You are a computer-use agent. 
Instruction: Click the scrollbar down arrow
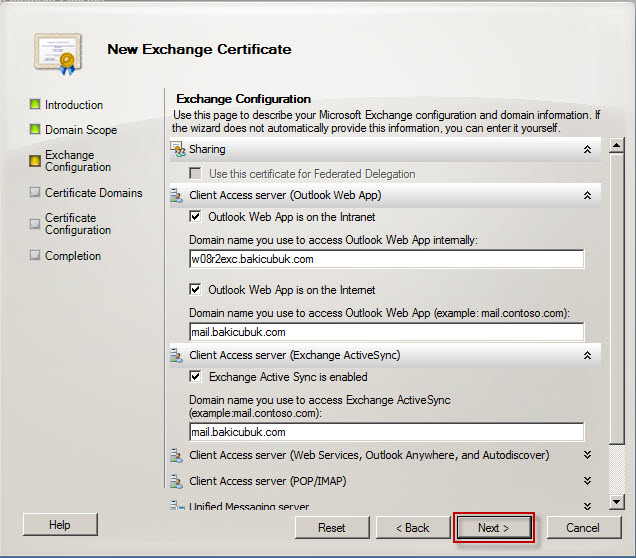point(617,502)
